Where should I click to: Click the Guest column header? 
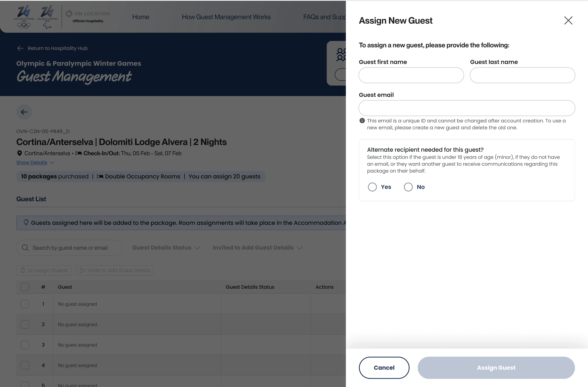point(65,287)
